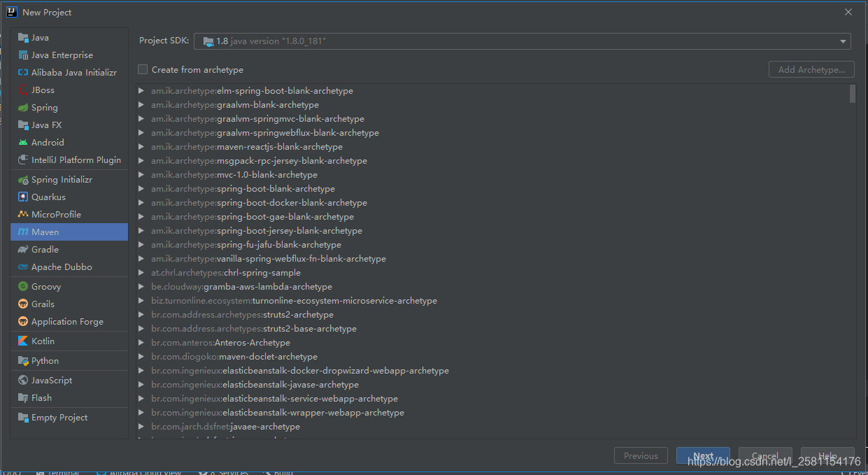Select IntelliJ Platform Plugin icon
Image resolution: width=868 pixels, height=475 pixels.
click(x=23, y=160)
